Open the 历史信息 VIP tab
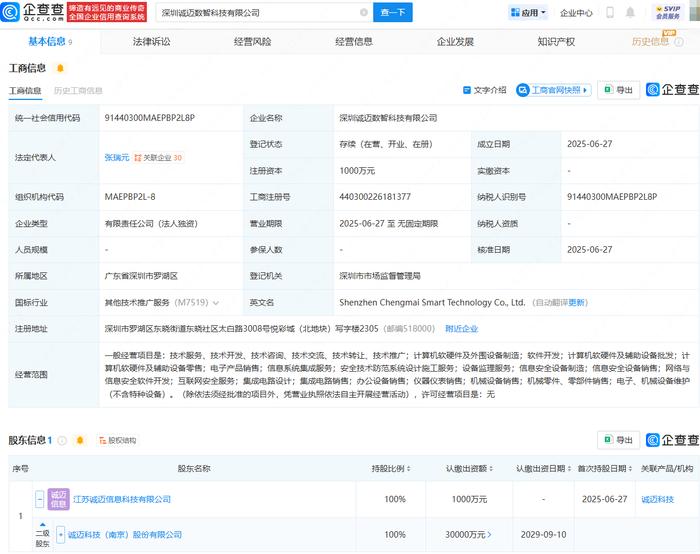The image size is (700, 554). [650, 42]
